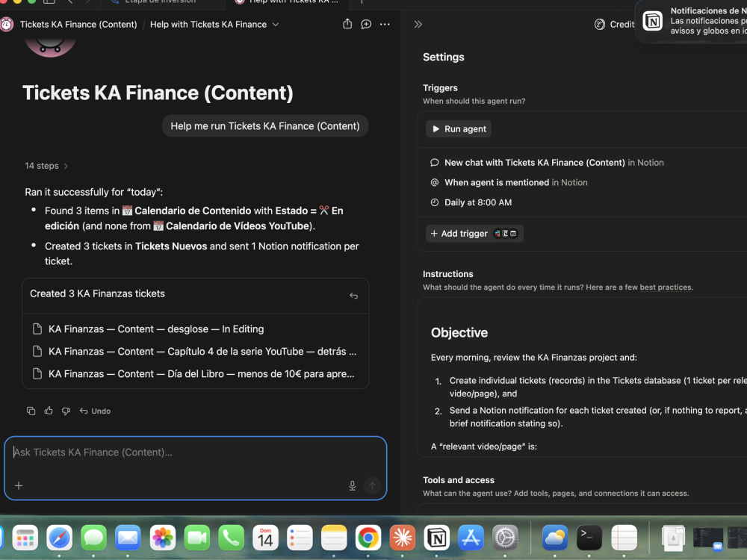Open the share icon in the header
The height and width of the screenshot is (560, 747).
click(x=347, y=24)
